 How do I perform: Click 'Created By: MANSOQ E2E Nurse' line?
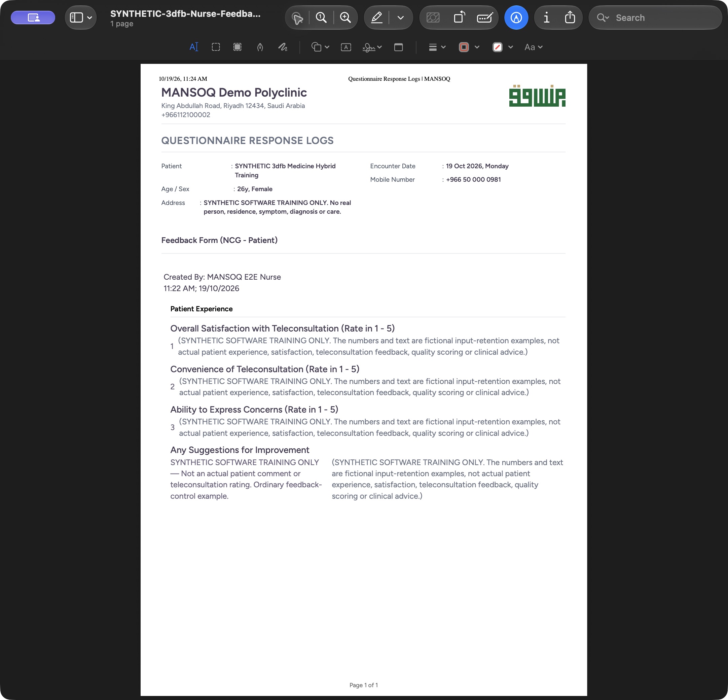(222, 277)
